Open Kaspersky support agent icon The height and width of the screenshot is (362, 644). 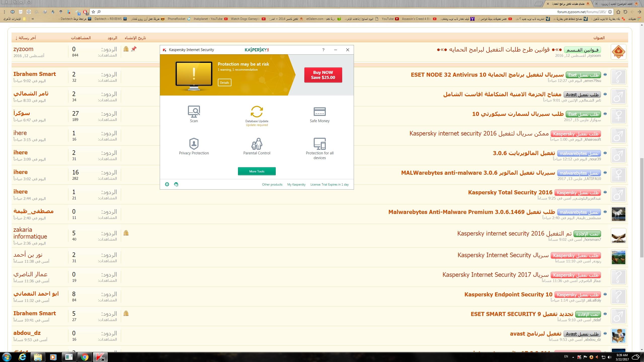(x=176, y=184)
